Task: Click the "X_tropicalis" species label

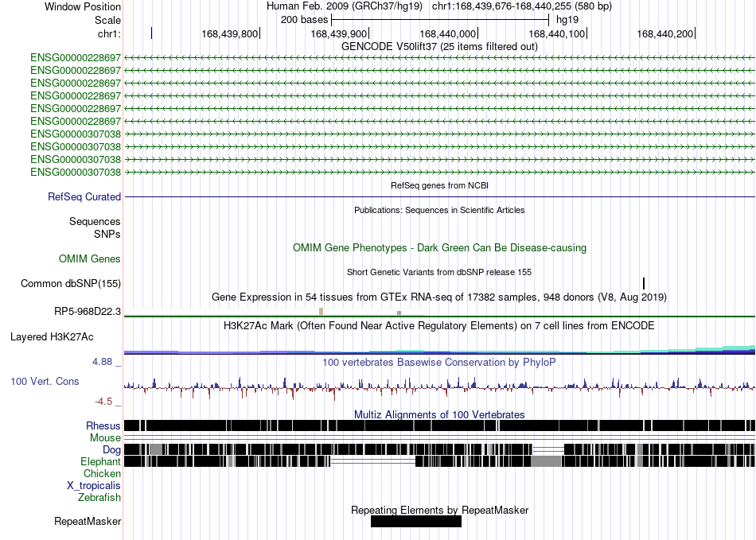Action: click(94, 486)
